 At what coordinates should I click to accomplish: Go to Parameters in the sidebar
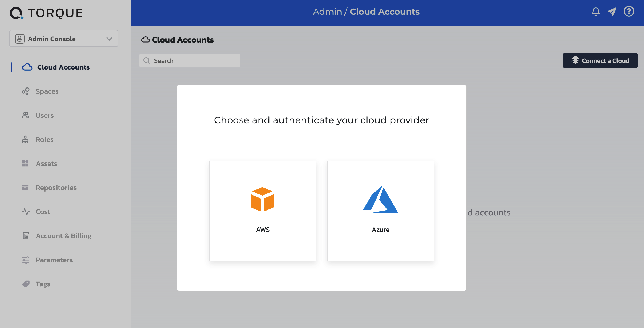point(54,260)
